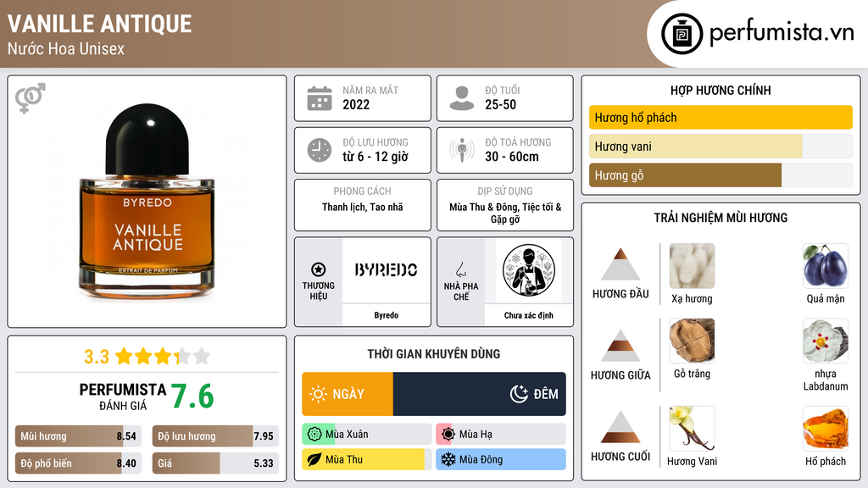This screenshot has height=488, width=868.
Task: Click the age range 25-50
Action: pos(500,104)
